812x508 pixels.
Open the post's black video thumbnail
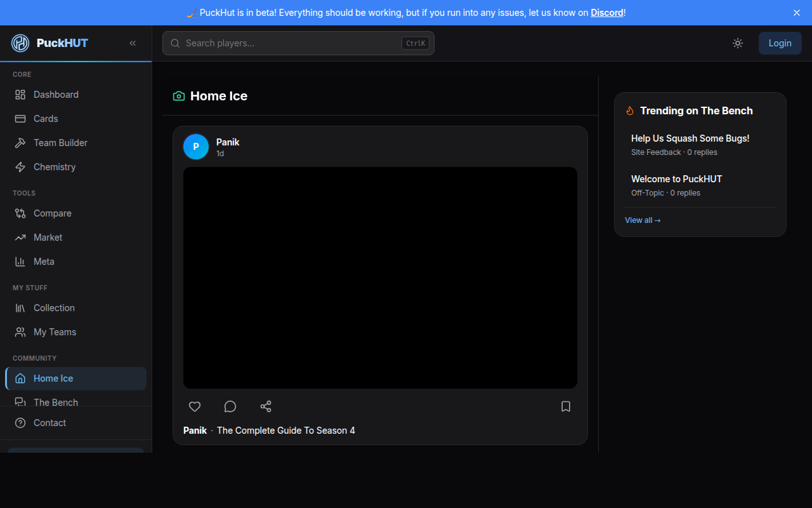(380, 277)
